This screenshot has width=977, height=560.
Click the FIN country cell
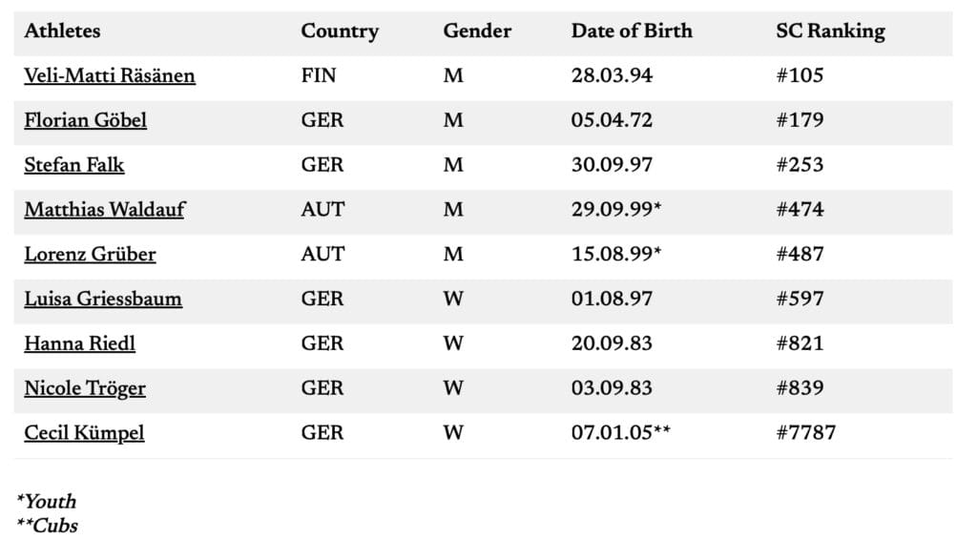click(319, 76)
